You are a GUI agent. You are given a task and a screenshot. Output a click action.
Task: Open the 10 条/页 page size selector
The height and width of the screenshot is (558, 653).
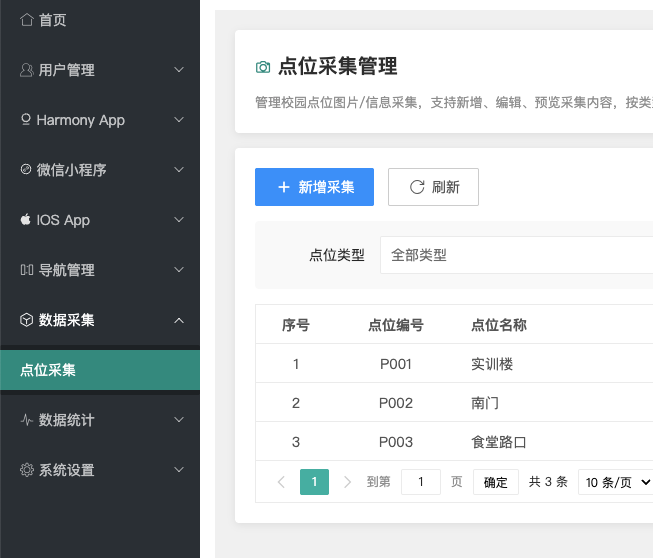tap(616, 482)
